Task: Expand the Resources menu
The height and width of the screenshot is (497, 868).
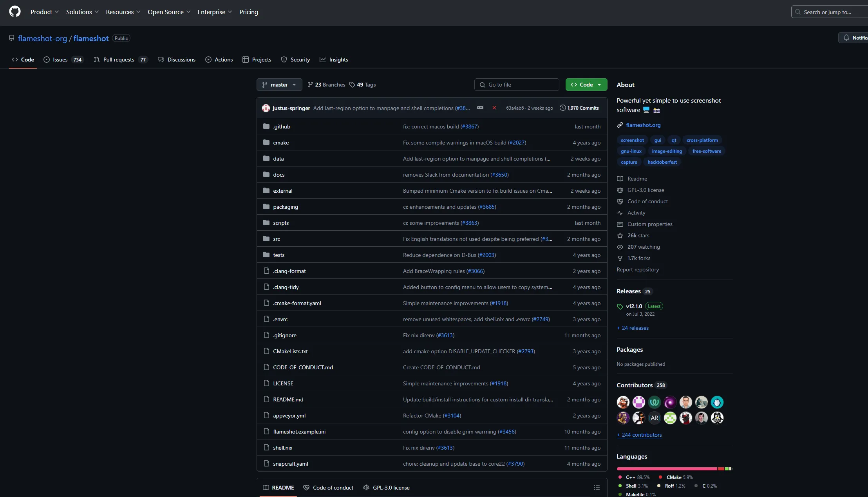Action: [x=123, y=12]
